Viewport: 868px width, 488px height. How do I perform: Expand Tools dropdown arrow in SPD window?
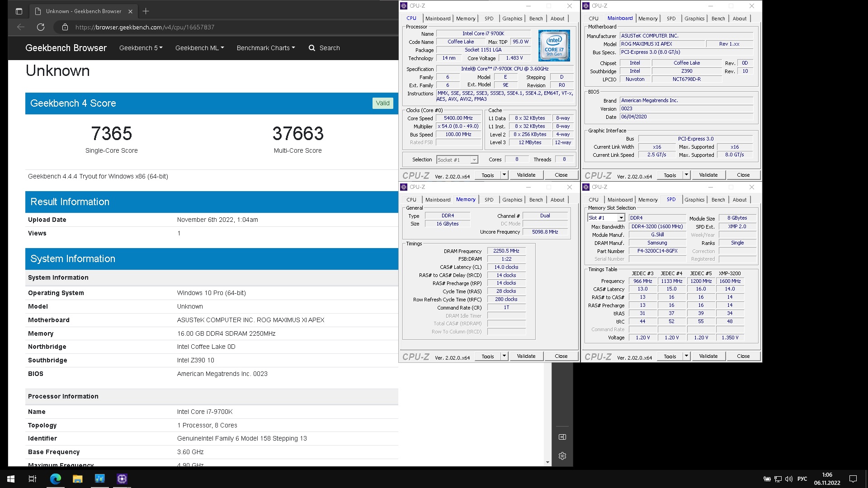(686, 356)
